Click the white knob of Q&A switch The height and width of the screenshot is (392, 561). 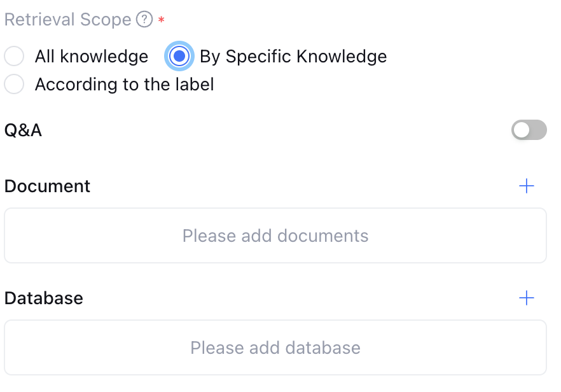522,130
